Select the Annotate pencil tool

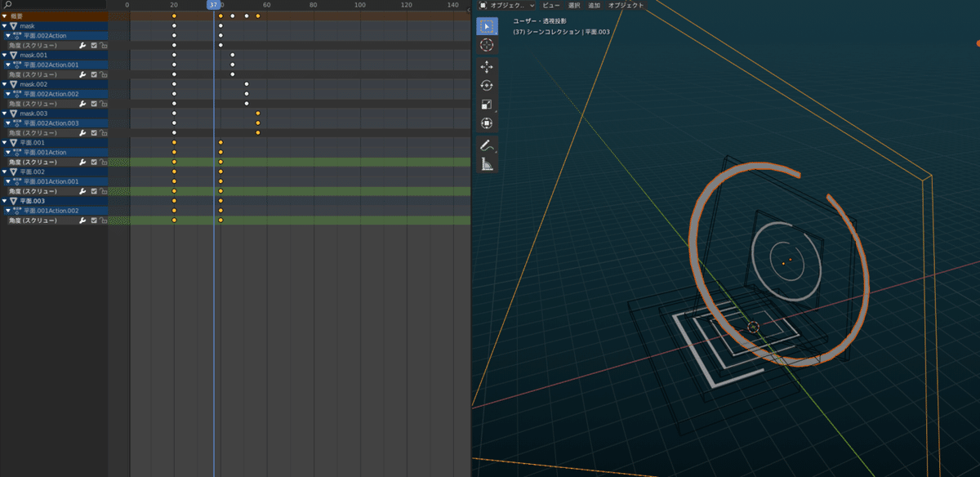point(487,146)
